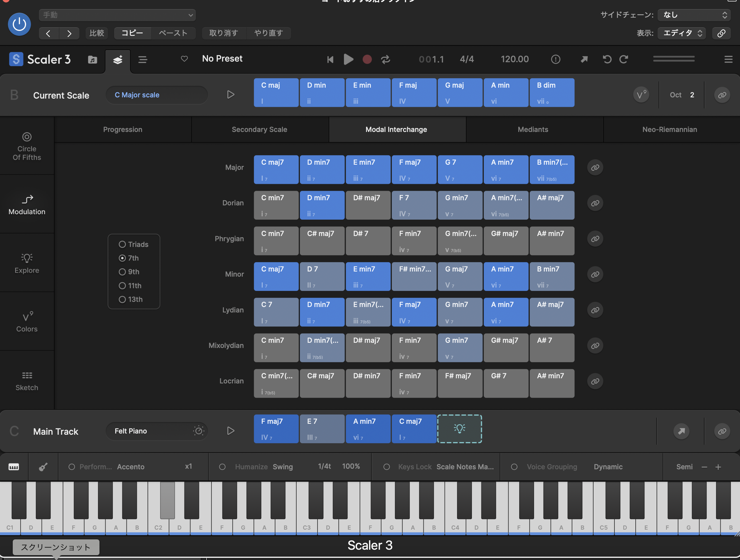Favorite preset with the heart icon
This screenshot has height=560, width=740.
tap(184, 59)
